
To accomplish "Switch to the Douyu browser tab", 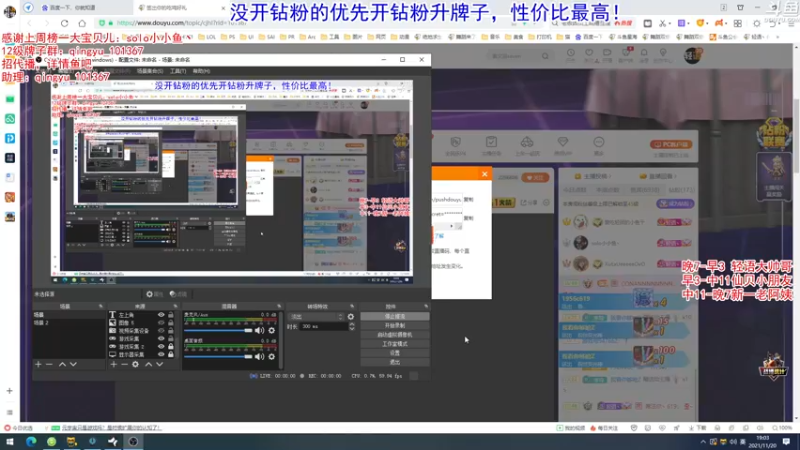I will click(x=179, y=8).
